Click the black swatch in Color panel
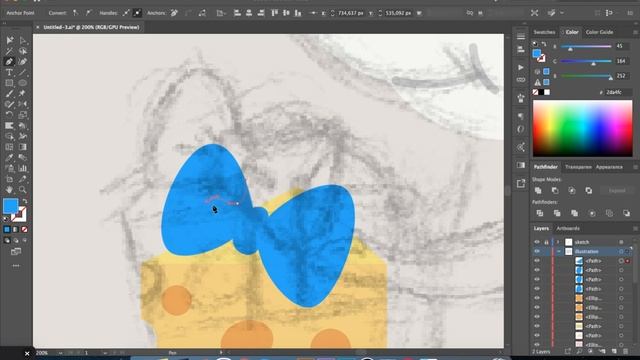 coord(541,92)
